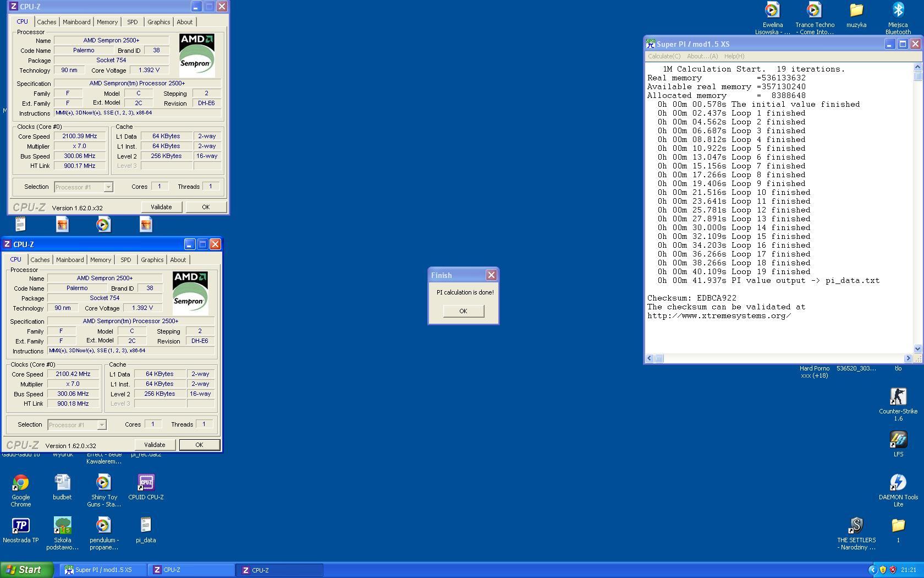This screenshot has height=578, width=924.
Task: Click OK in upper CPU-Z window
Action: (206, 207)
